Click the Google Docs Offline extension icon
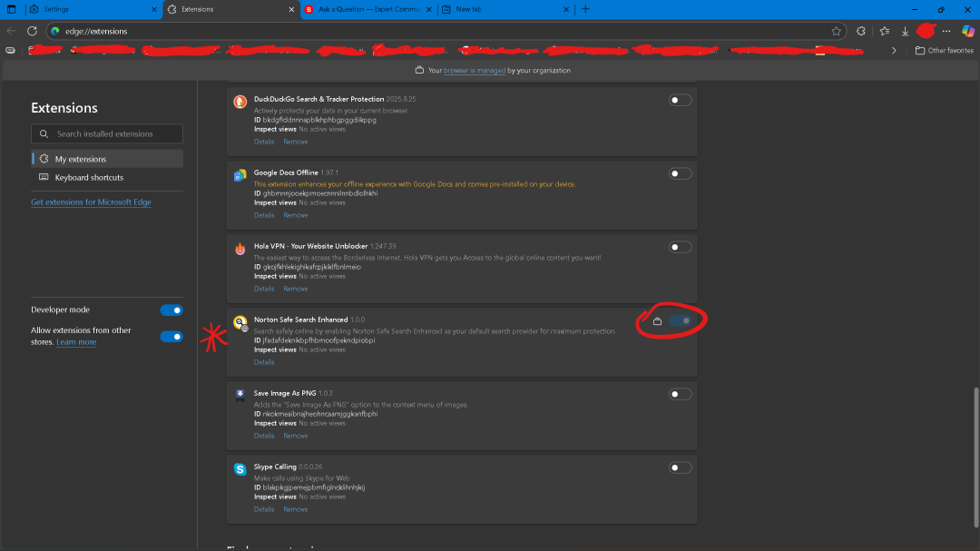Viewport: 980px width, 551px height. pos(240,175)
